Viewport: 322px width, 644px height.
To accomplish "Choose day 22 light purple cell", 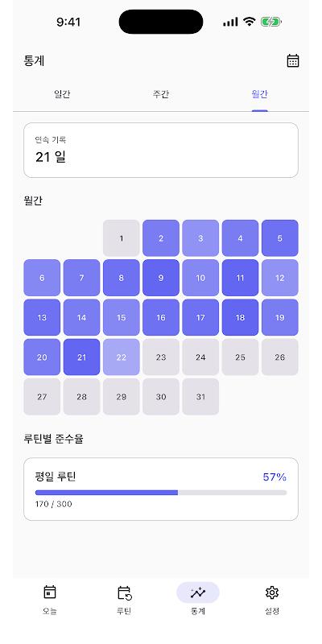I will coord(122,357).
